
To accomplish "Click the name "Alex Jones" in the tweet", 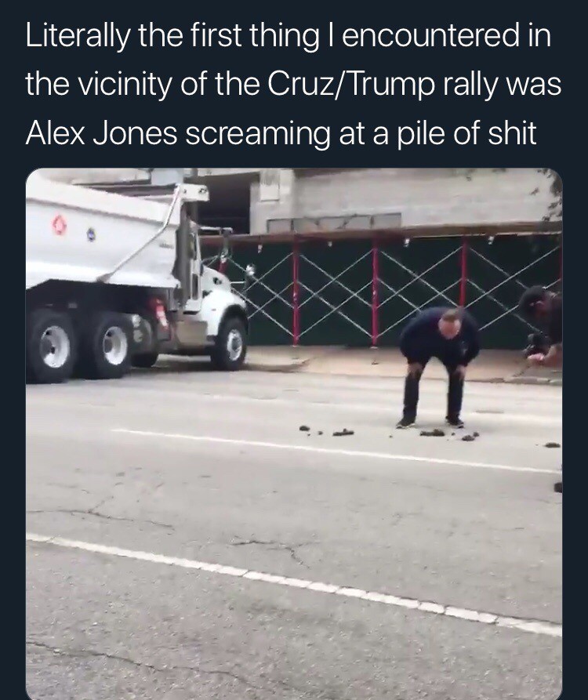I will [101, 133].
